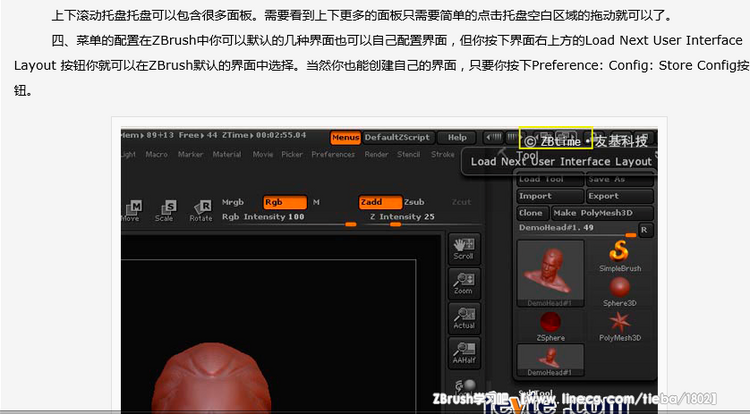This screenshot has height=414, width=750.
Task: Open the Material menu
Action: point(227,154)
